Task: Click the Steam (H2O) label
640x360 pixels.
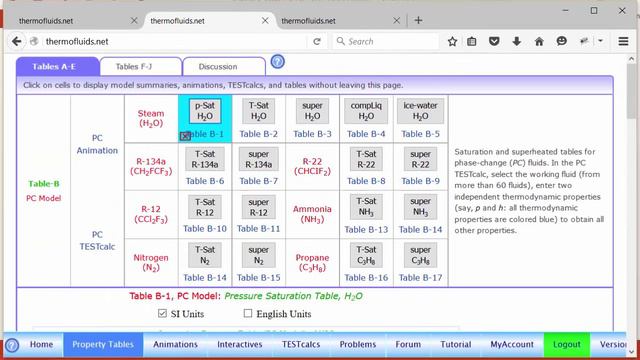Action: tap(151, 118)
